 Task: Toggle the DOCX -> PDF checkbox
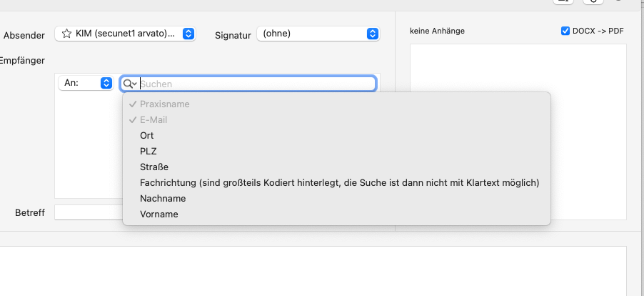[x=565, y=31]
